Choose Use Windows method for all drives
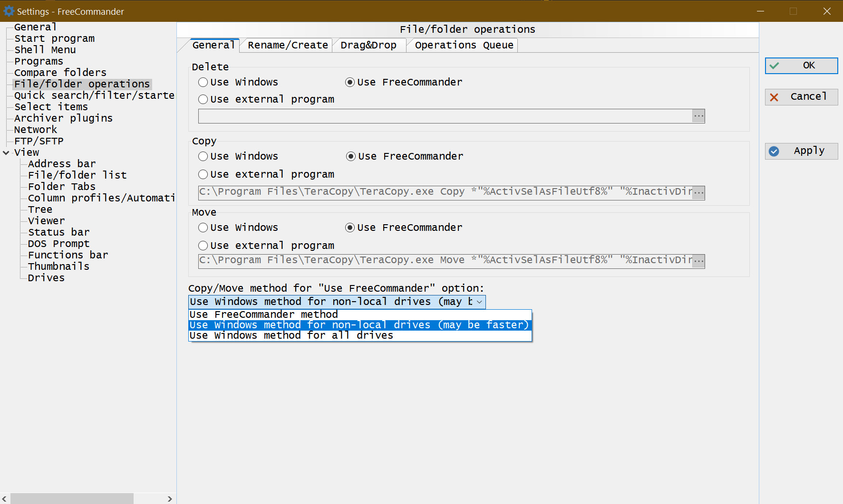This screenshot has height=504, width=843. 291,335
